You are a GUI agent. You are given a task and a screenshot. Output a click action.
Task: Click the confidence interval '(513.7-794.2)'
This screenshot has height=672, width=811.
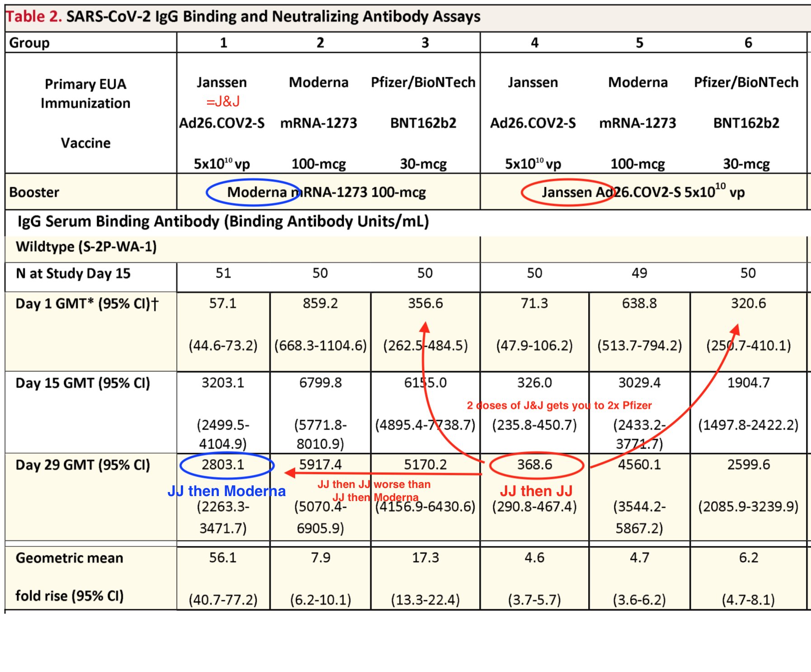click(x=639, y=346)
